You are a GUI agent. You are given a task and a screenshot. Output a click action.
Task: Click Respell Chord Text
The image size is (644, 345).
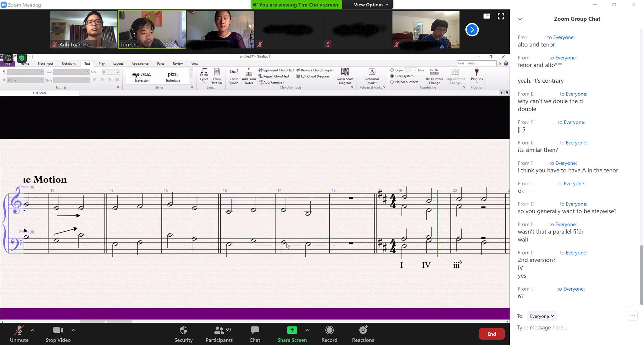(274, 76)
